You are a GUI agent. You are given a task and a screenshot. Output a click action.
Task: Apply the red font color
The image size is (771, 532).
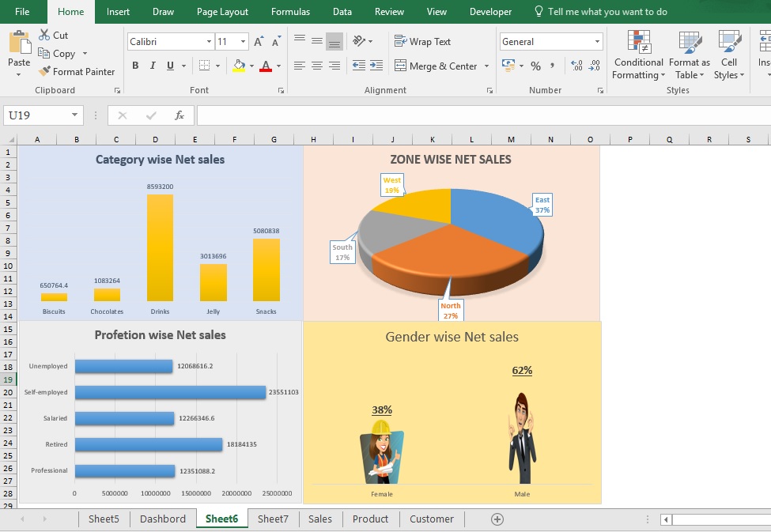pos(266,66)
